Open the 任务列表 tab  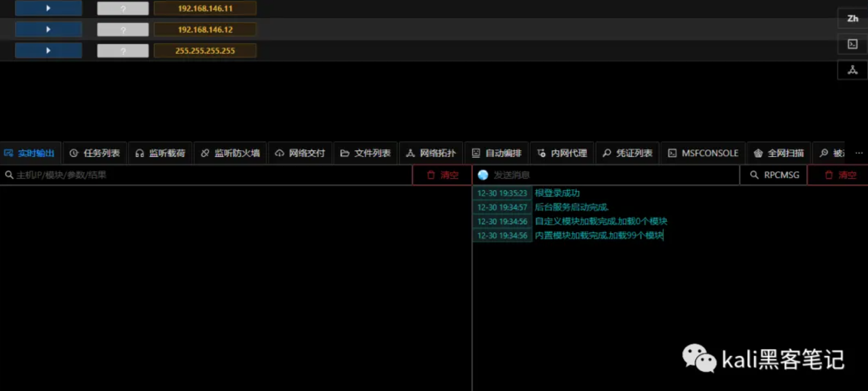tap(95, 153)
